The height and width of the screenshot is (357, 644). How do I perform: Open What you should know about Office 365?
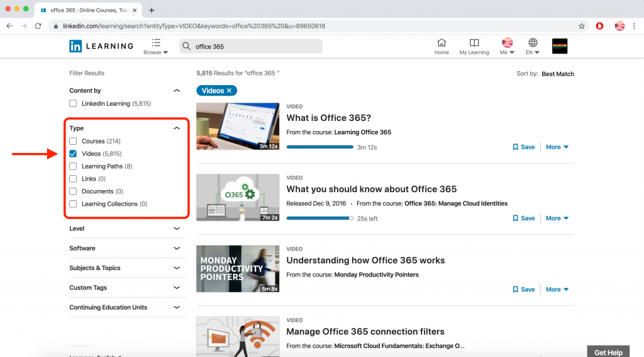(x=371, y=189)
